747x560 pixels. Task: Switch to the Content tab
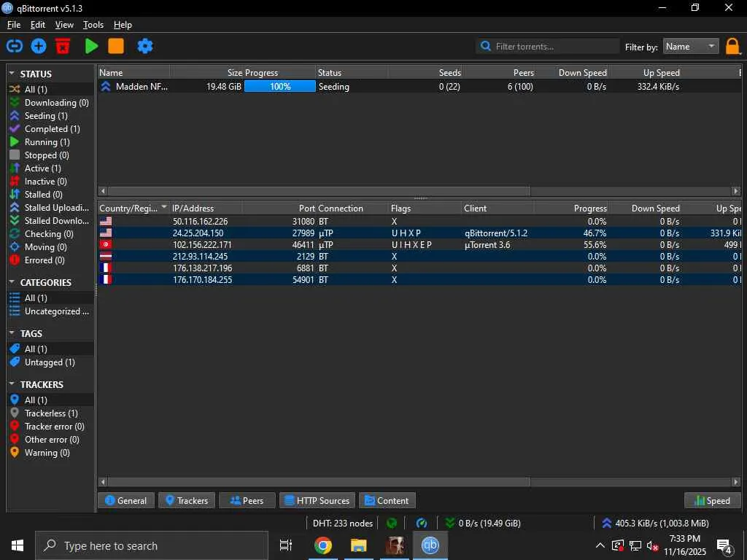tap(387, 500)
